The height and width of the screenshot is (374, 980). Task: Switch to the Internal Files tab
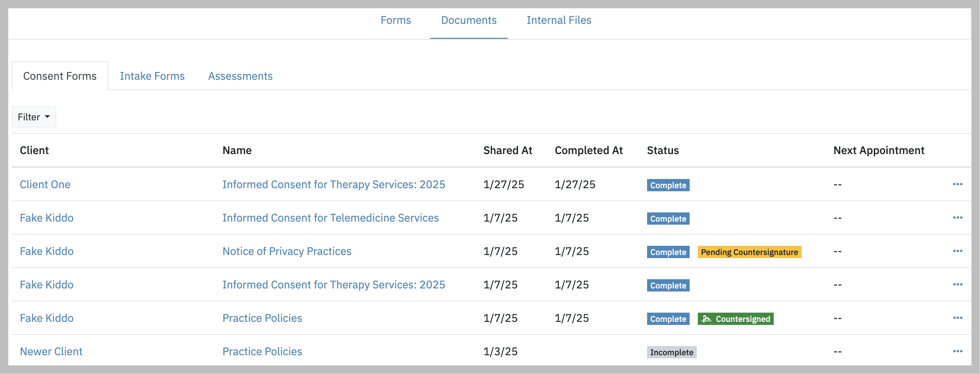(x=559, y=20)
